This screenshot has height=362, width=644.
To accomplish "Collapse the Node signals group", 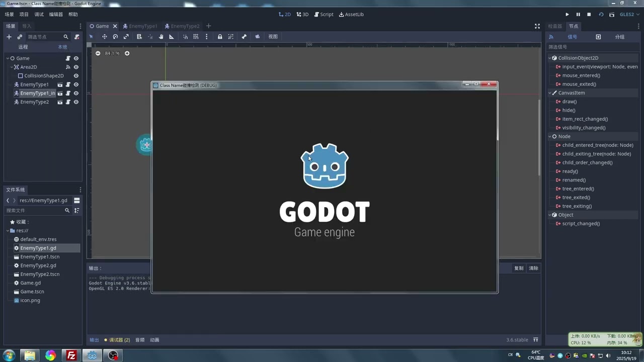I will click(550, 136).
